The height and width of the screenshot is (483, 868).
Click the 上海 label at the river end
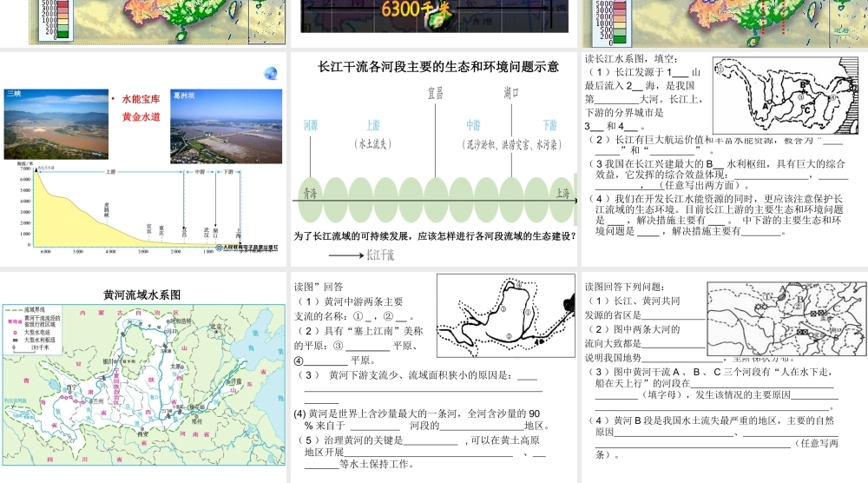pos(562,194)
